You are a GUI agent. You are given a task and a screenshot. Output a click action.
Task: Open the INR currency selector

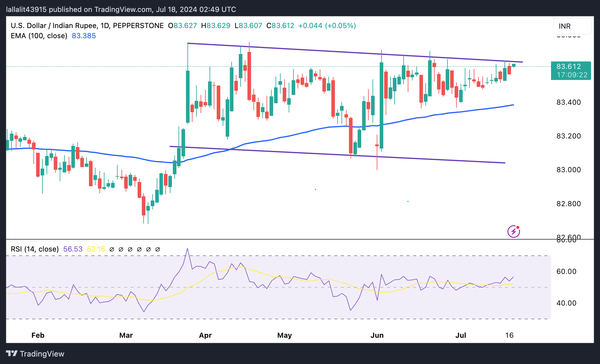[572, 26]
